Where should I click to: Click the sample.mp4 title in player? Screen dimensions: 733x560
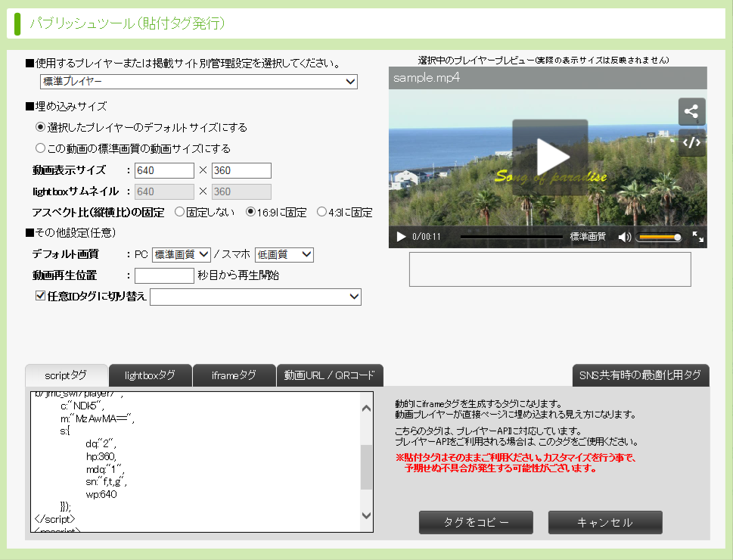coord(427,78)
